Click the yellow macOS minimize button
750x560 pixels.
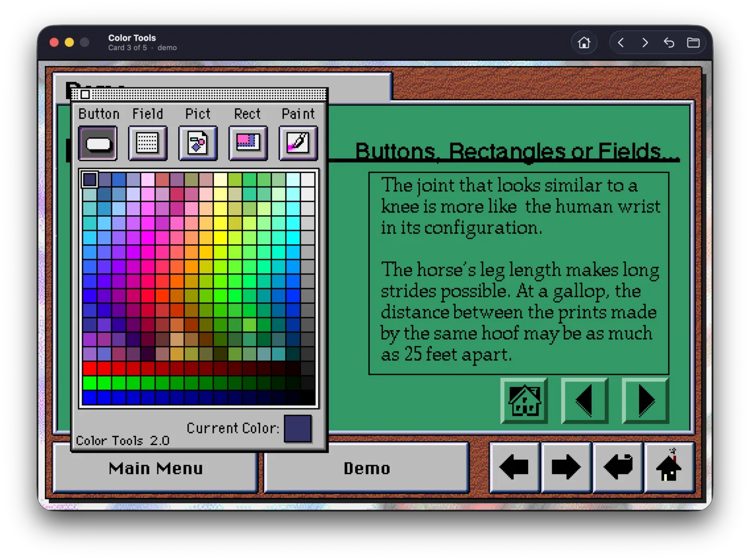[69, 42]
